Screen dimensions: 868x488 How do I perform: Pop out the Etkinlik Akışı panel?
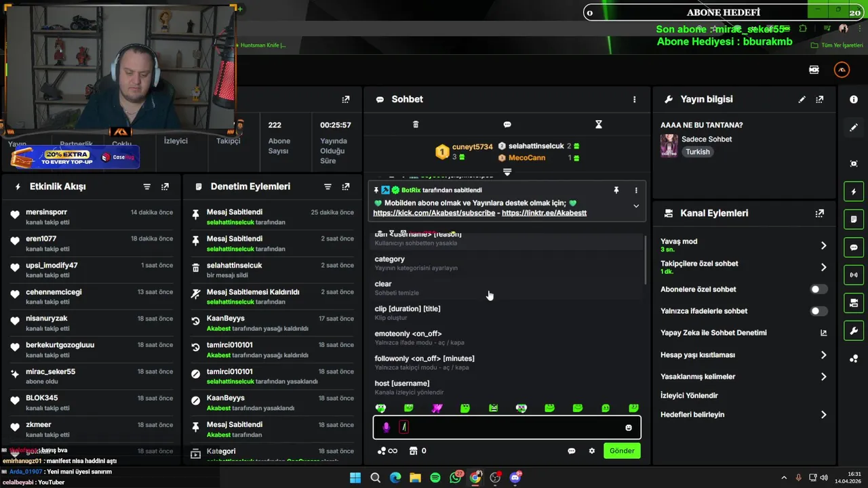165,186
